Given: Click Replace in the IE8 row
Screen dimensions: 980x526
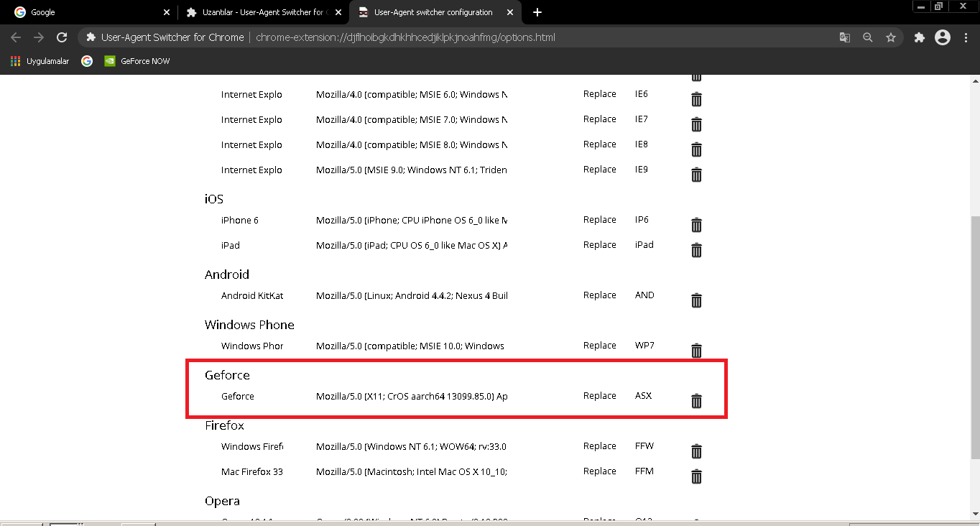Looking at the screenshot, I should (x=600, y=144).
